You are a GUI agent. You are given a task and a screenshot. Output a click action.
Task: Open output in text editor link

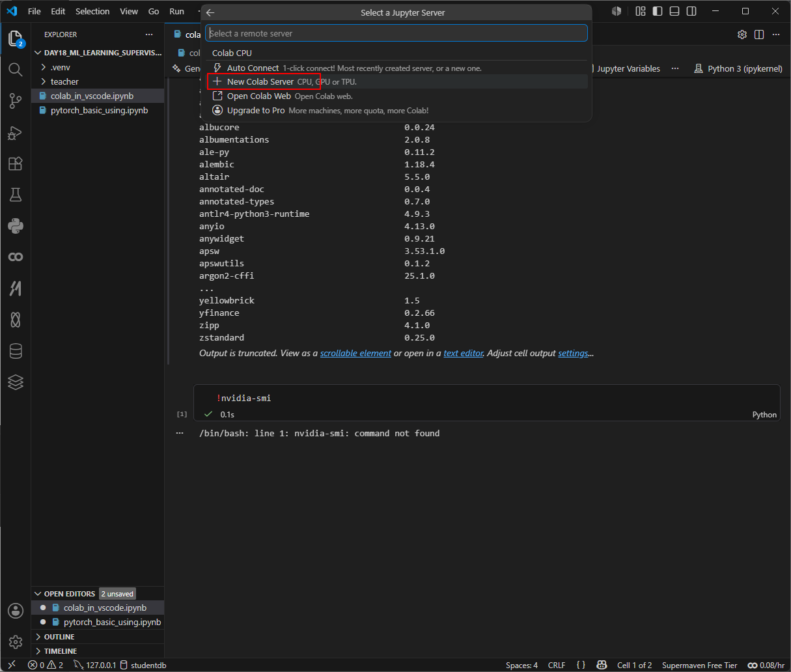tap(464, 353)
